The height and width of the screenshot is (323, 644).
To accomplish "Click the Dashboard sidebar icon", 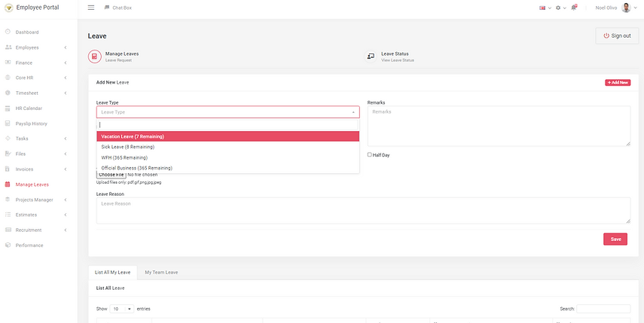I will pyautogui.click(x=8, y=32).
